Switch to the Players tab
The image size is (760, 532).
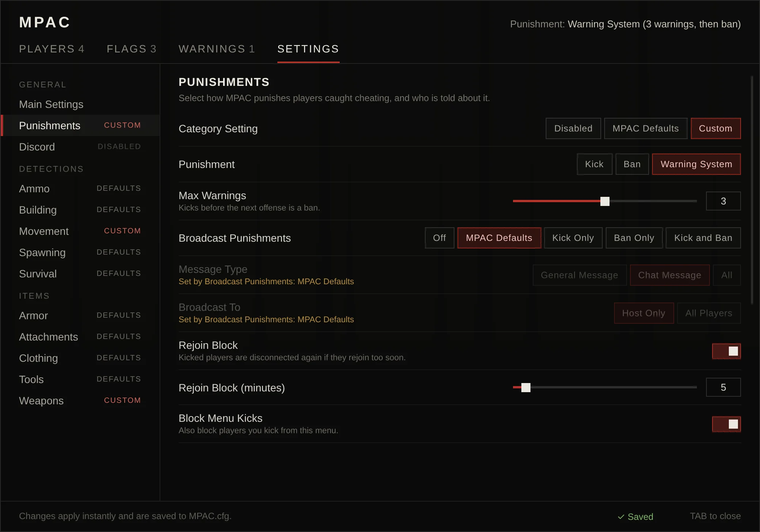click(52, 49)
